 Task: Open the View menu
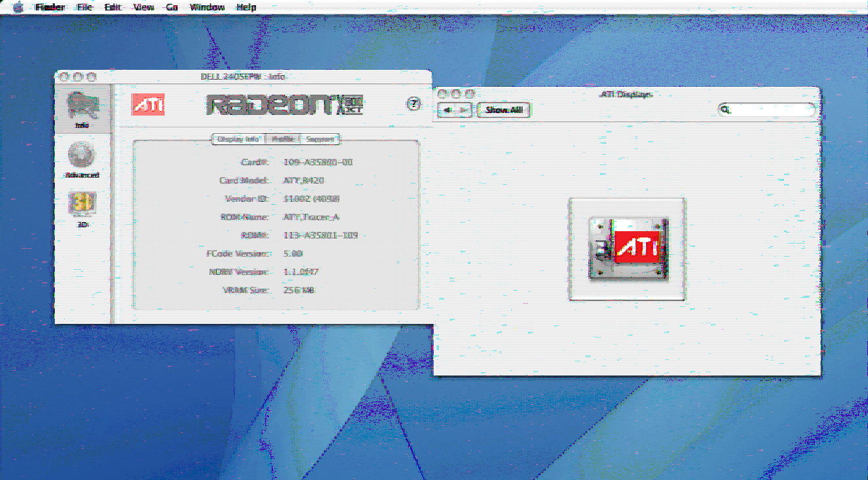tap(144, 7)
